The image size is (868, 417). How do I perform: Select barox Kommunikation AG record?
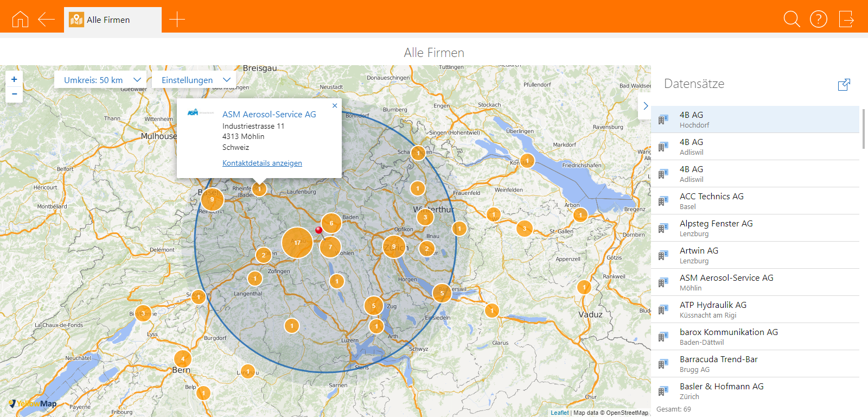pyautogui.click(x=755, y=337)
